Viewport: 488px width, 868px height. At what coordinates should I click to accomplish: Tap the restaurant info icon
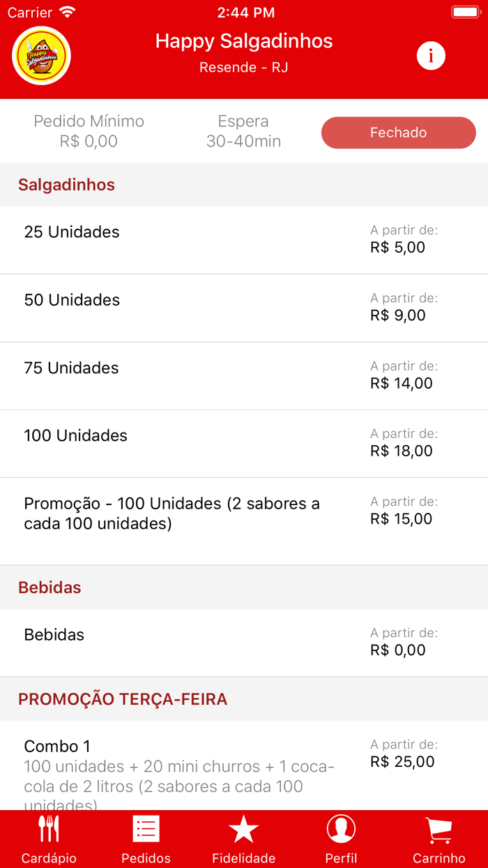tap(431, 56)
